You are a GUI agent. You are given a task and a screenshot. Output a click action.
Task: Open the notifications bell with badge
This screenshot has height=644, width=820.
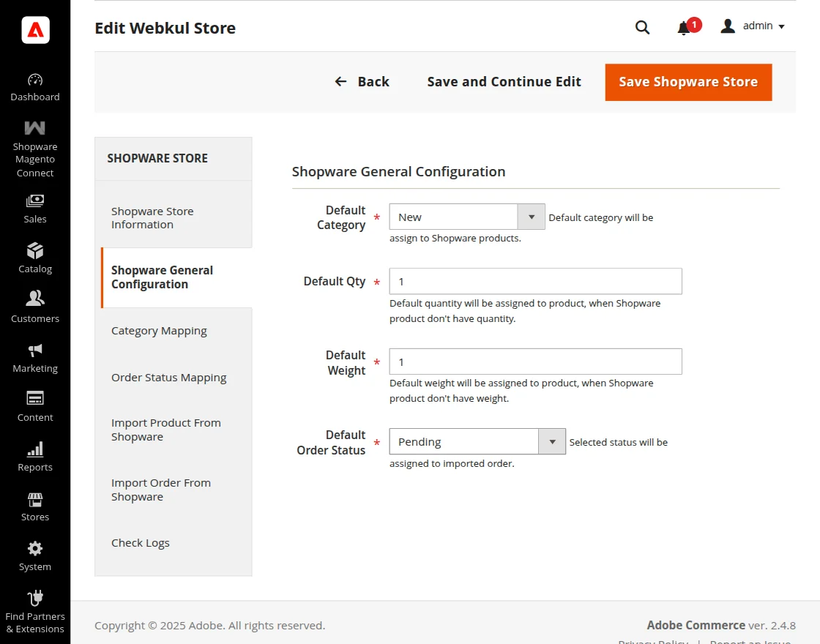point(685,27)
